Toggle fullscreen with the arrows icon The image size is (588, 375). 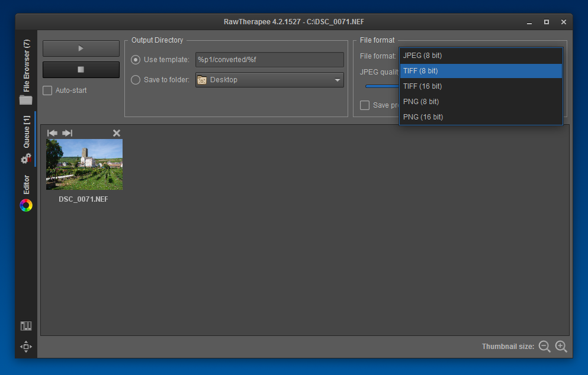(x=26, y=347)
